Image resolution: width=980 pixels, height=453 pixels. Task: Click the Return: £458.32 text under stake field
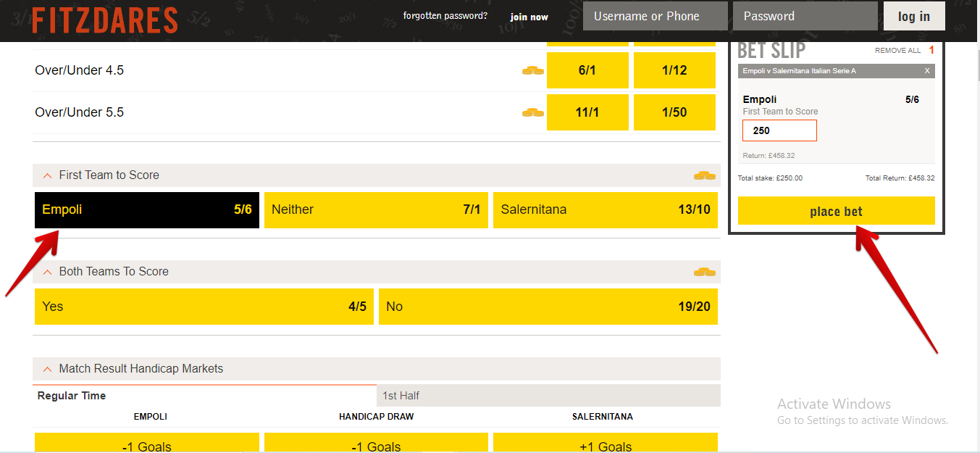[769, 156]
